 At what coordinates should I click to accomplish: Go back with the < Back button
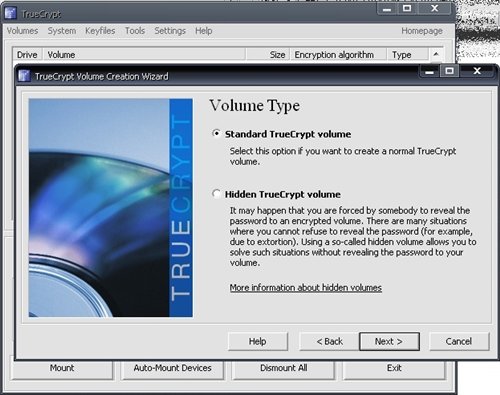329,341
